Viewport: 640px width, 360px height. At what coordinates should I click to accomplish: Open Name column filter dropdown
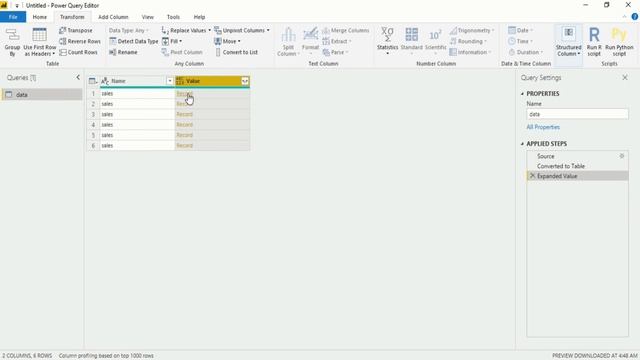[x=170, y=81]
